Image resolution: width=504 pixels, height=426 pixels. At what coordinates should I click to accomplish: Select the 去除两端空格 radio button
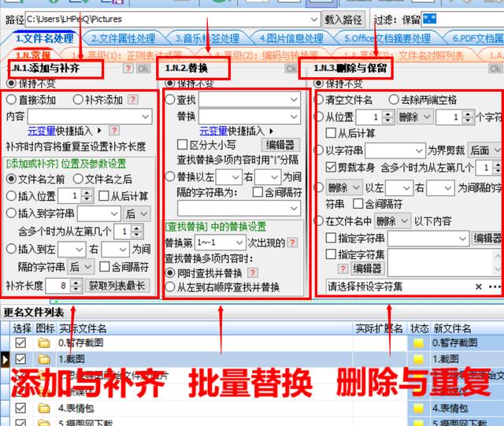(394, 99)
